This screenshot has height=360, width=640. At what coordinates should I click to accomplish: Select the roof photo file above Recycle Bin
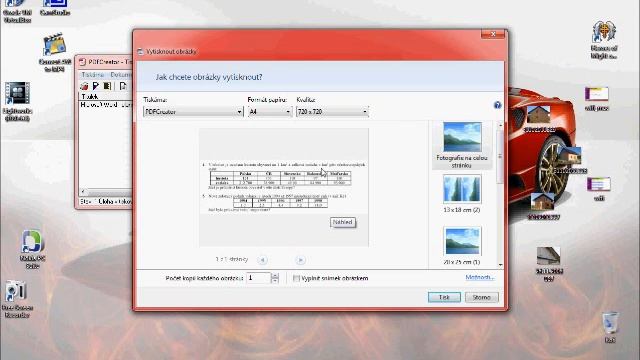548,264
